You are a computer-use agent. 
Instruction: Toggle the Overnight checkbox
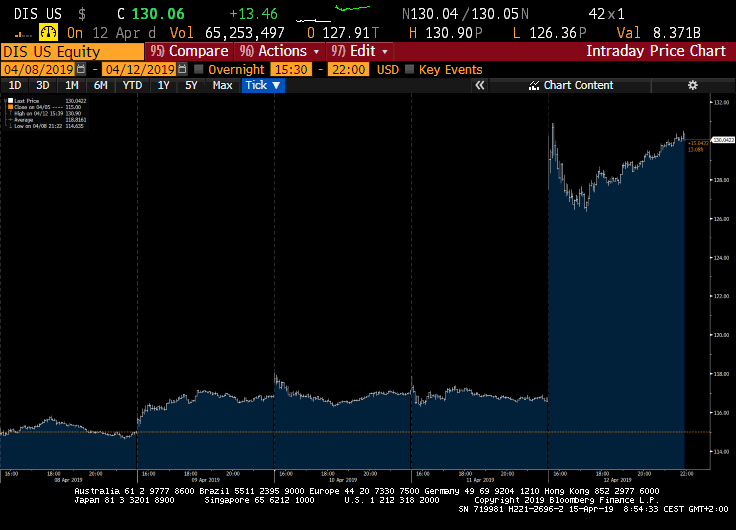coord(199,69)
